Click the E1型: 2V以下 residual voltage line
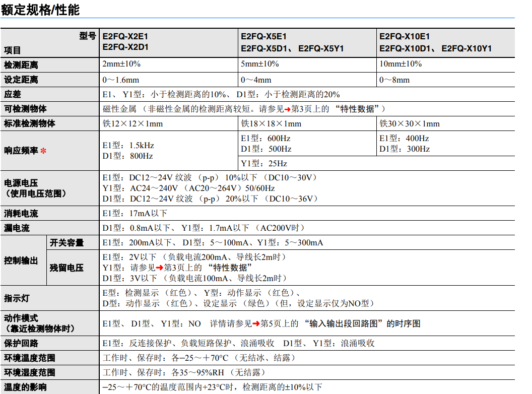Screen dimensions: 532x394 pos(195,257)
